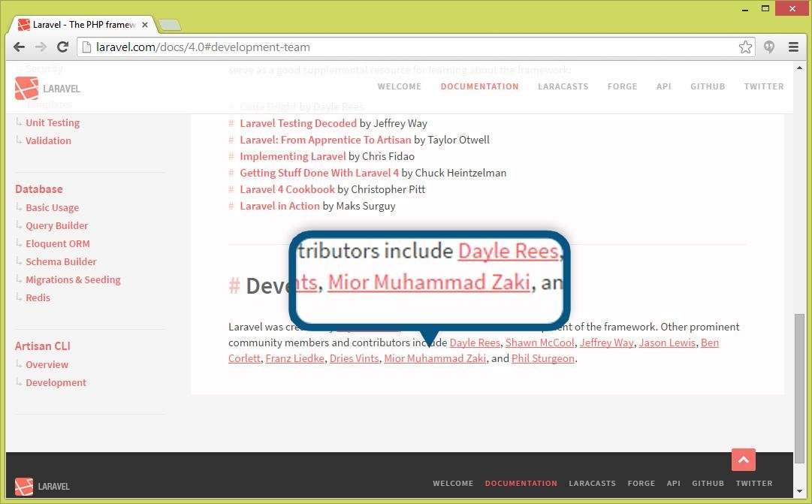Open the Query Builder sidebar link
Viewport: 812px width, 504px height.
point(57,226)
